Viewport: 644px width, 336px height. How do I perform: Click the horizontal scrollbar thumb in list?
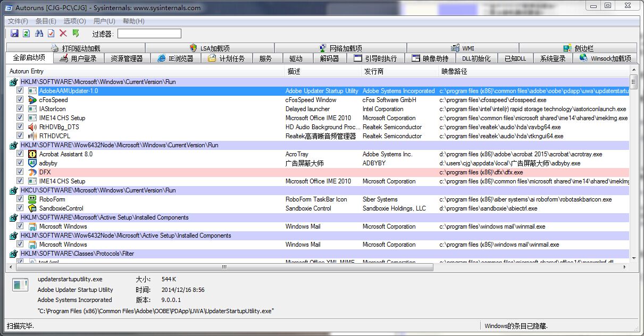click(x=223, y=267)
